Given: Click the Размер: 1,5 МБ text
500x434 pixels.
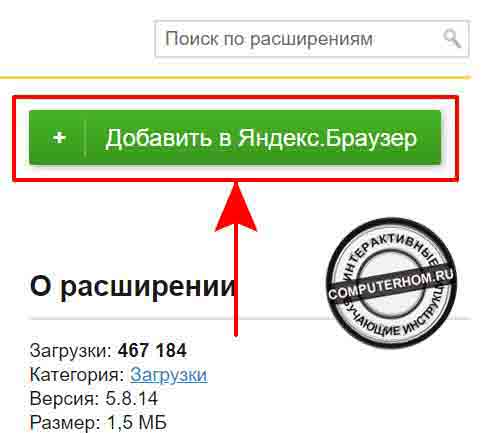Looking at the screenshot, I should [x=98, y=422].
